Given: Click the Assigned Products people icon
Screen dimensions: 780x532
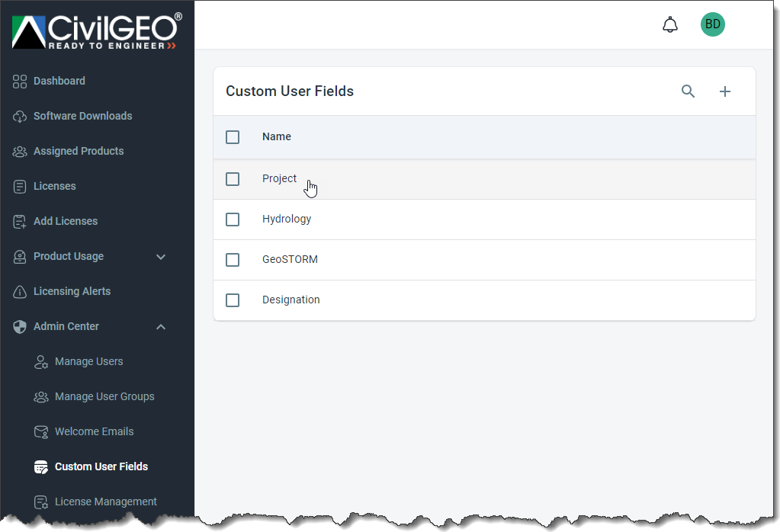Looking at the screenshot, I should [x=19, y=151].
